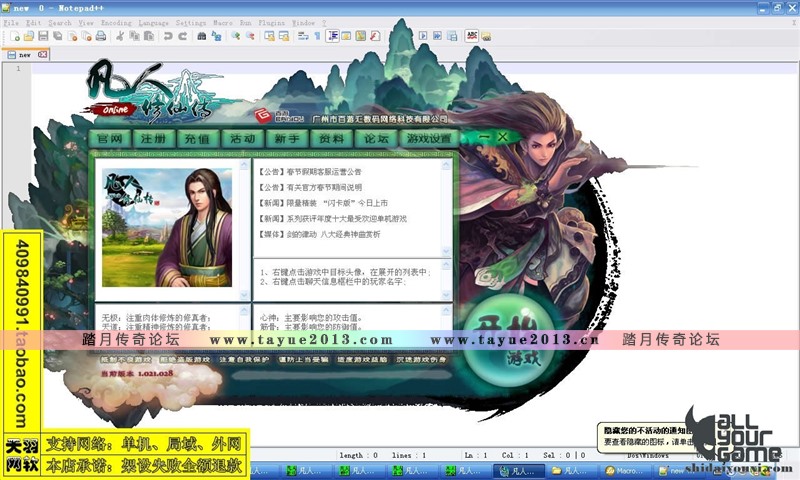
Task: Open 游戏设置 game settings button
Action: pos(428,138)
